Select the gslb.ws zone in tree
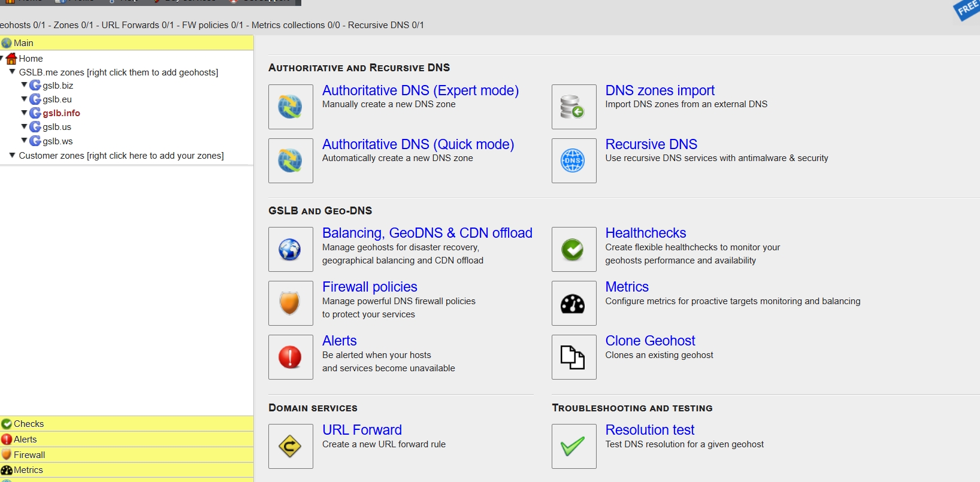The height and width of the screenshot is (482, 980). 58,141
